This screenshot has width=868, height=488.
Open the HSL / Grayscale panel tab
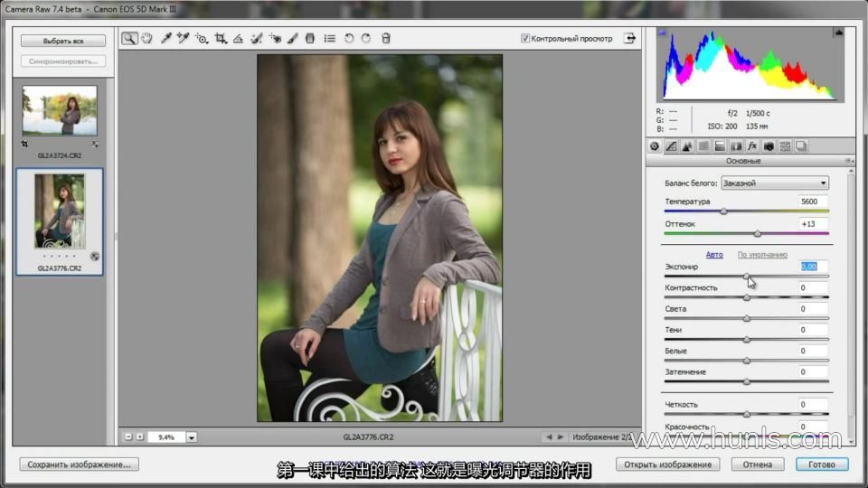[703, 146]
